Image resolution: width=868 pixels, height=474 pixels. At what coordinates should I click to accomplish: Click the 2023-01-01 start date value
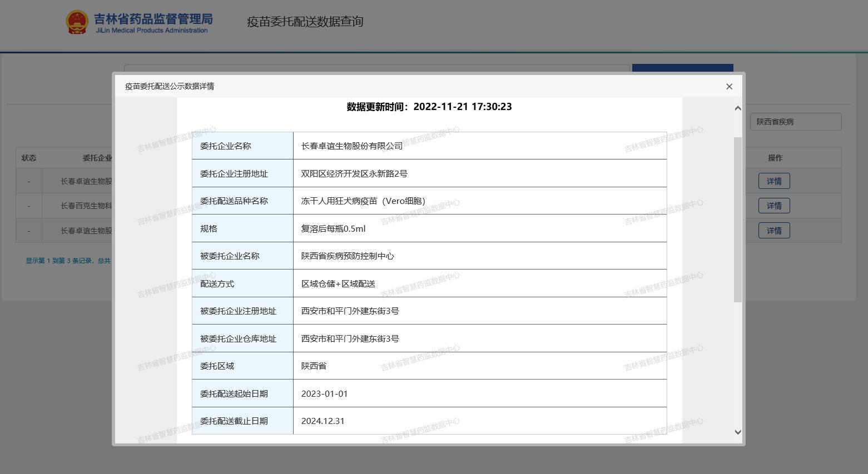(325, 393)
